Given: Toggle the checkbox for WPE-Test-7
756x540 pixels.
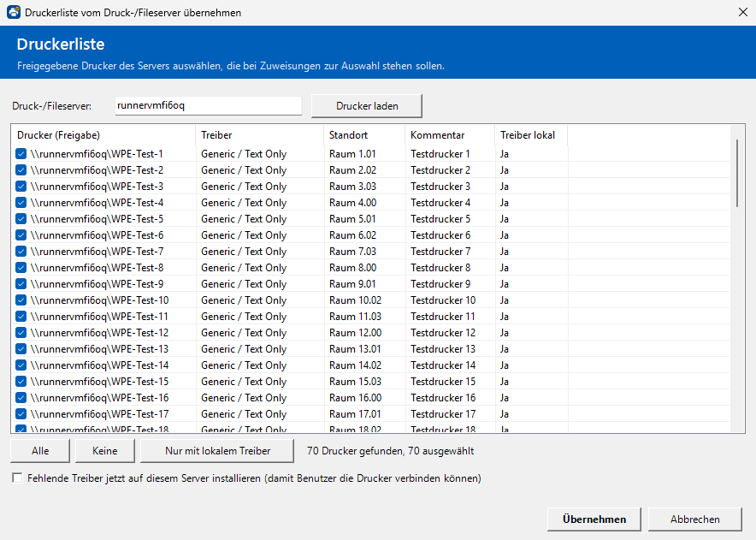Looking at the screenshot, I should (x=21, y=252).
